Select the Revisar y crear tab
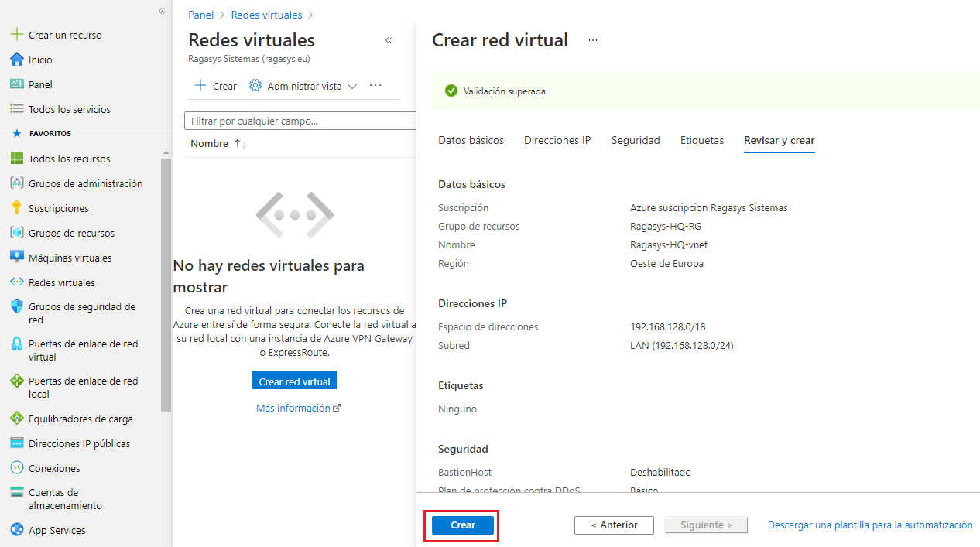 pos(779,140)
